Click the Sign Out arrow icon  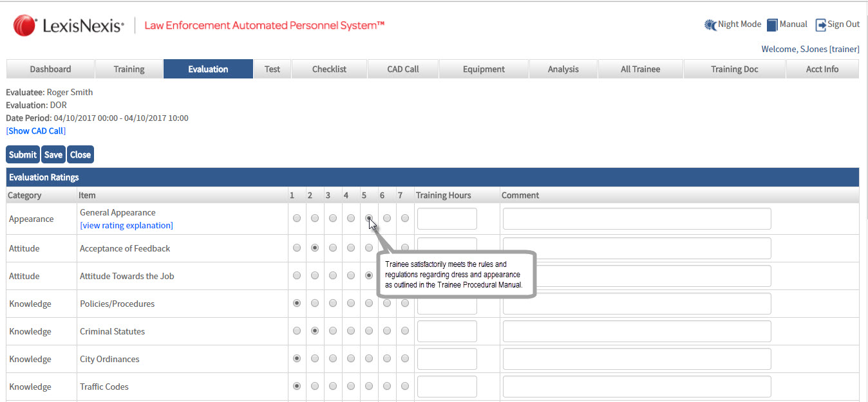[820, 25]
